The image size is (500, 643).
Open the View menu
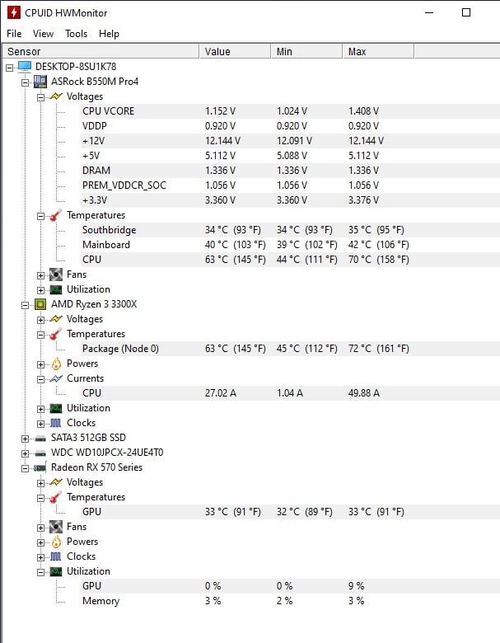(43, 34)
